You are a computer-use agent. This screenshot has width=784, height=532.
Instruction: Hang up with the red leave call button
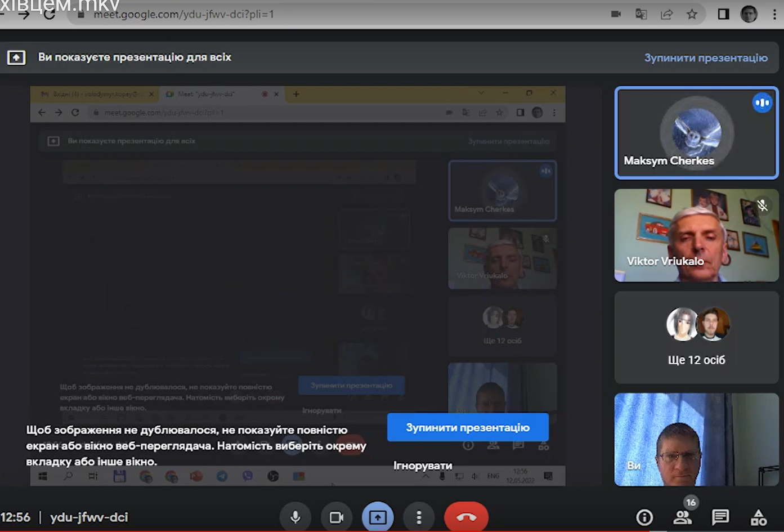tap(466, 517)
